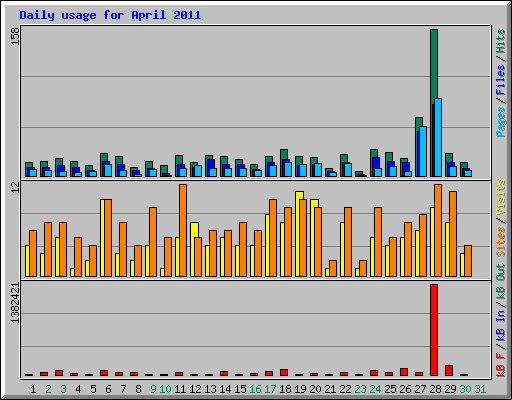Click the 158 hits axis value

pyautogui.click(x=15, y=36)
